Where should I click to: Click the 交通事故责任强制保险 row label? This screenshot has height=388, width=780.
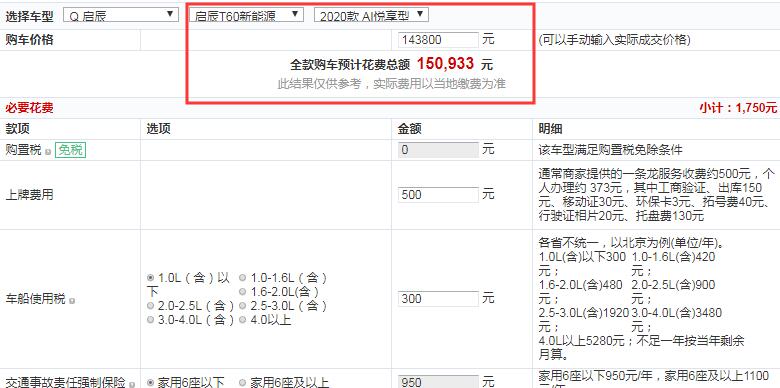(66, 383)
